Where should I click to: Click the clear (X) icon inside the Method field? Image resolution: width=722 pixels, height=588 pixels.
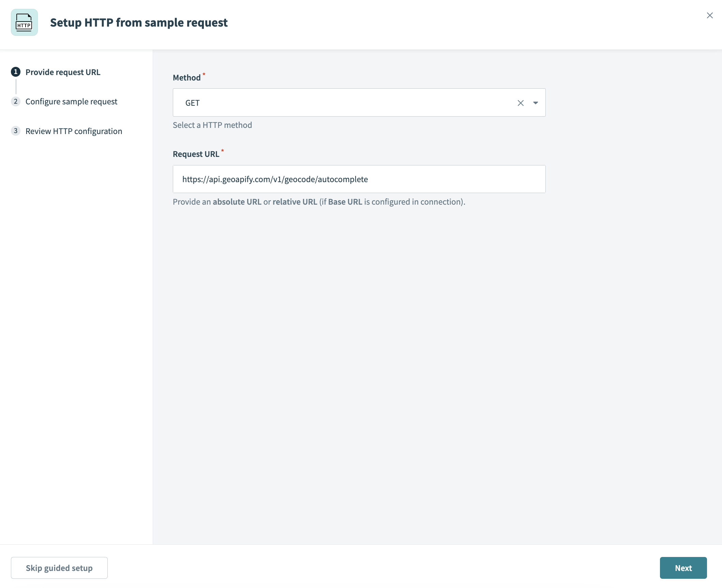(x=521, y=103)
